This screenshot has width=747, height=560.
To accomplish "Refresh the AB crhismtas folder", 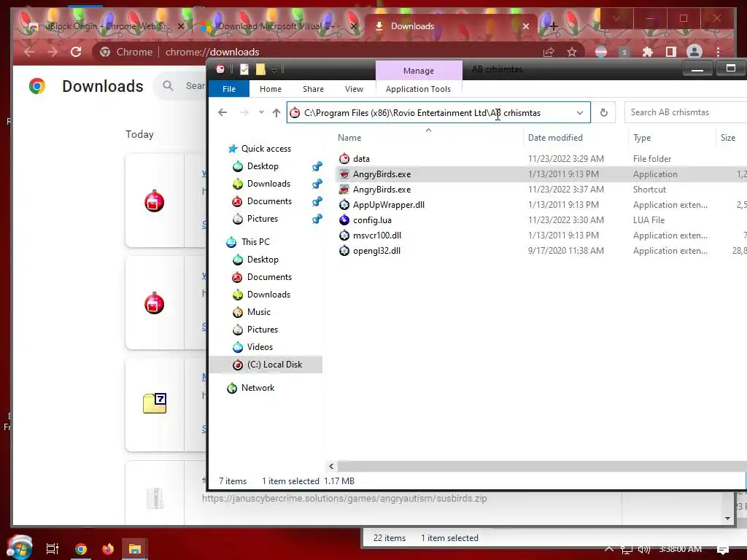I will click(x=603, y=113).
